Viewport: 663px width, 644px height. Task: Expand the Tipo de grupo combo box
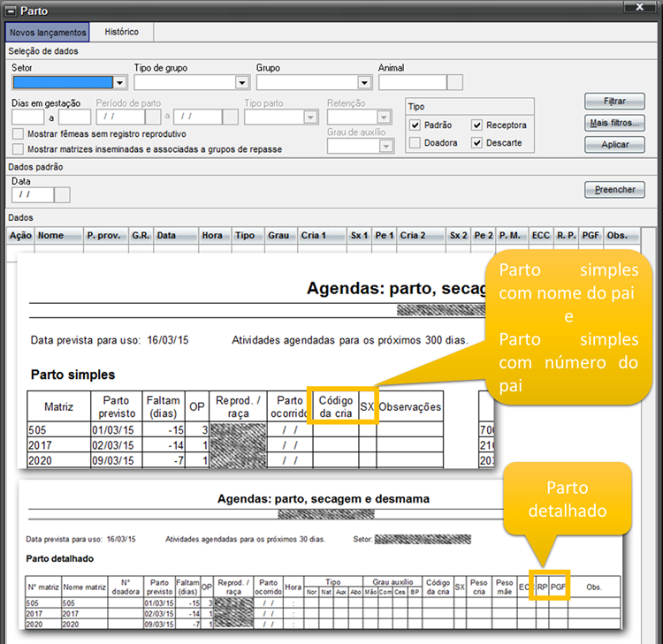click(242, 82)
